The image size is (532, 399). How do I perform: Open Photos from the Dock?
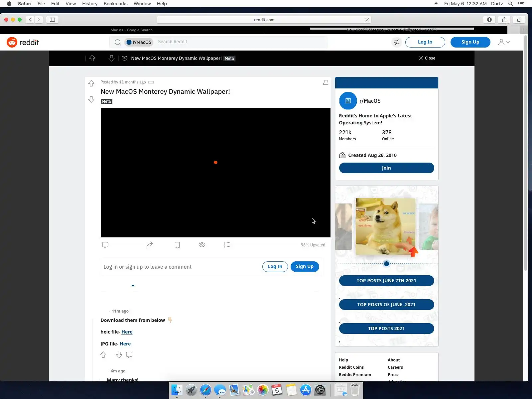click(263, 390)
